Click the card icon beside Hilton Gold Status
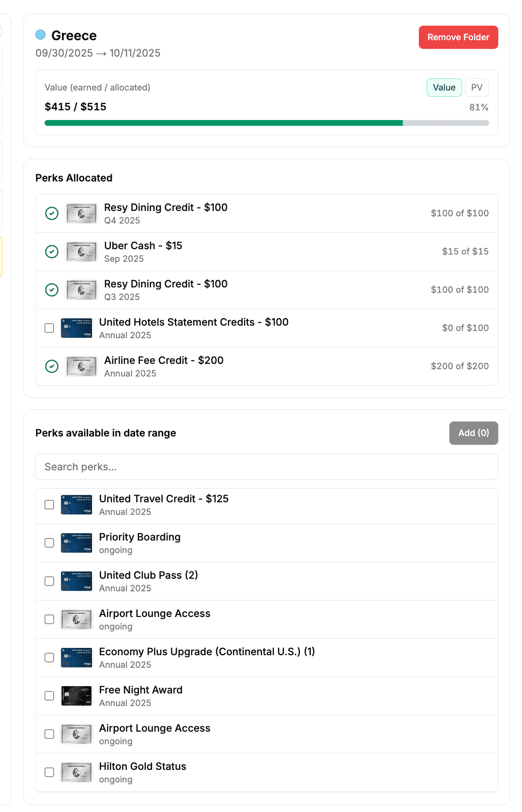Viewport: 522px width, 812px height. (76, 772)
